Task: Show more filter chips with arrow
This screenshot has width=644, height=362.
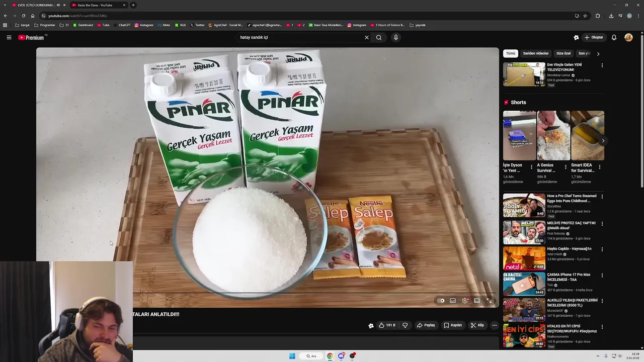Action: 598,53
